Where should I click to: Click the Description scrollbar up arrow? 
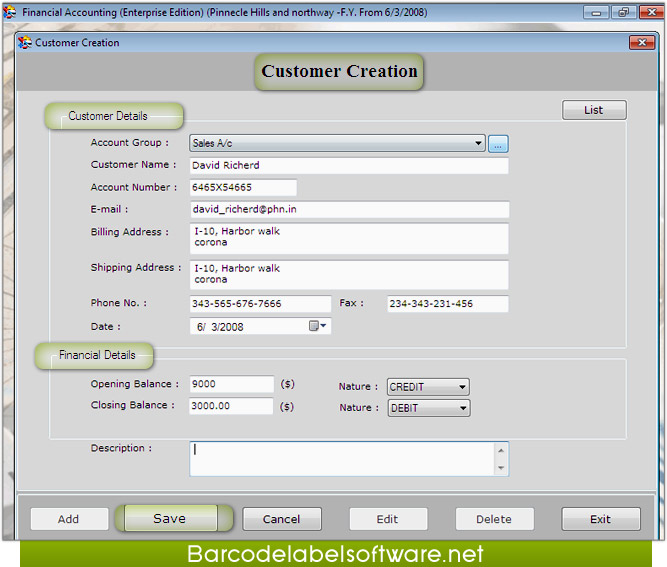coord(501,450)
